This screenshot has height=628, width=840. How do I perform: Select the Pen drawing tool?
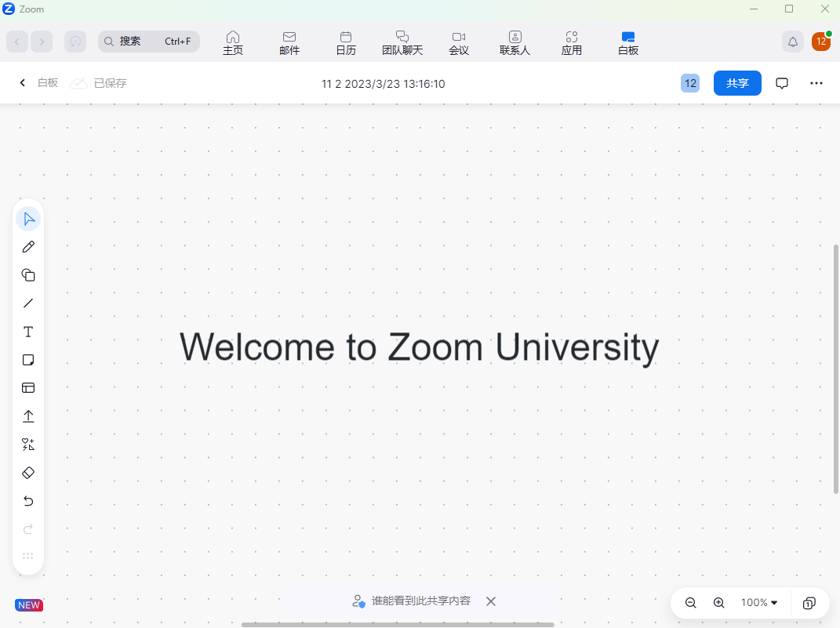(28, 246)
